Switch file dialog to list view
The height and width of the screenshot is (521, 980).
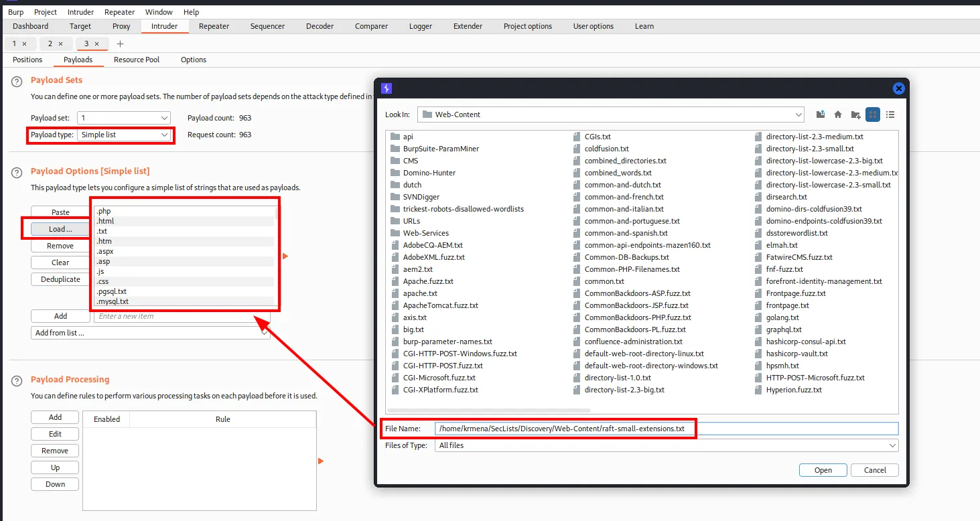872,115
